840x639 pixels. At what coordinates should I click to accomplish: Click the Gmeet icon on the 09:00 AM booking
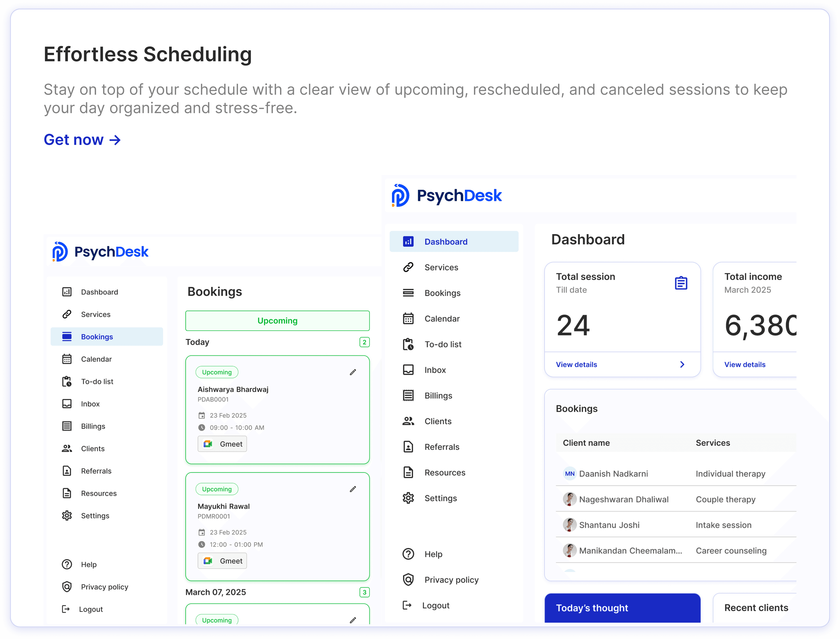pos(208,444)
